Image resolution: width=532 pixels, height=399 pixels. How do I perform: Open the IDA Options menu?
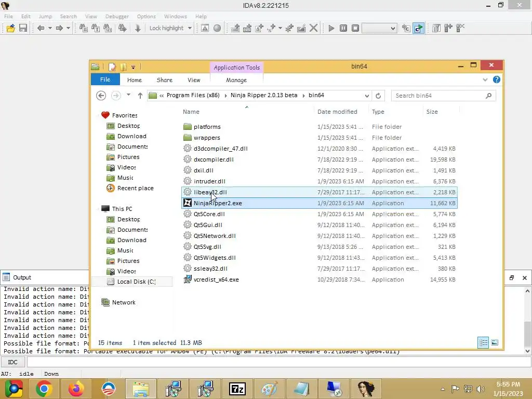tap(146, 16)
